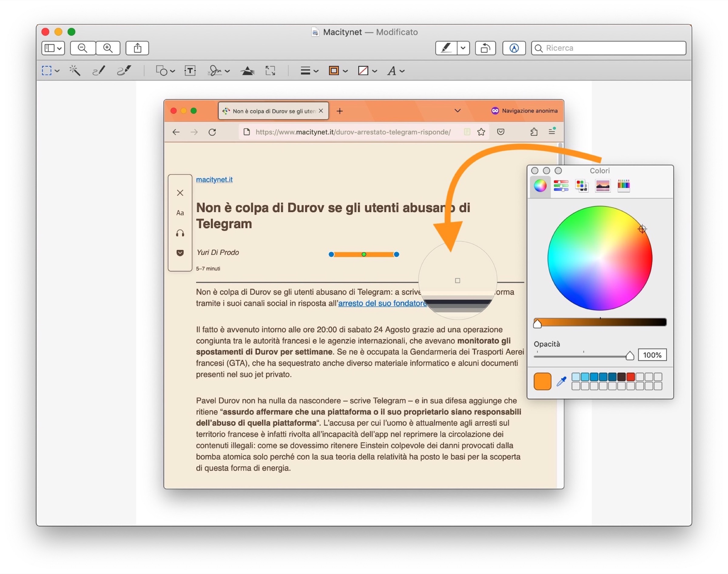Click the Adjust Size icon
Screen dimensions: 728x574
click(270, 71)
